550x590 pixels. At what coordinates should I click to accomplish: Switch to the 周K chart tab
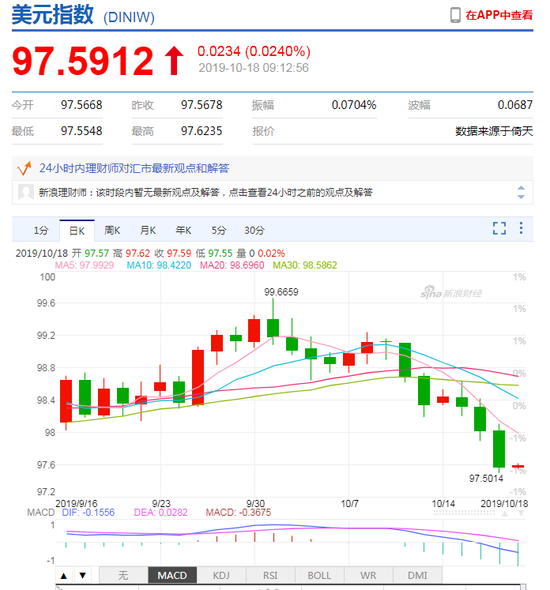pyautogui.click(x=112, y=230)
